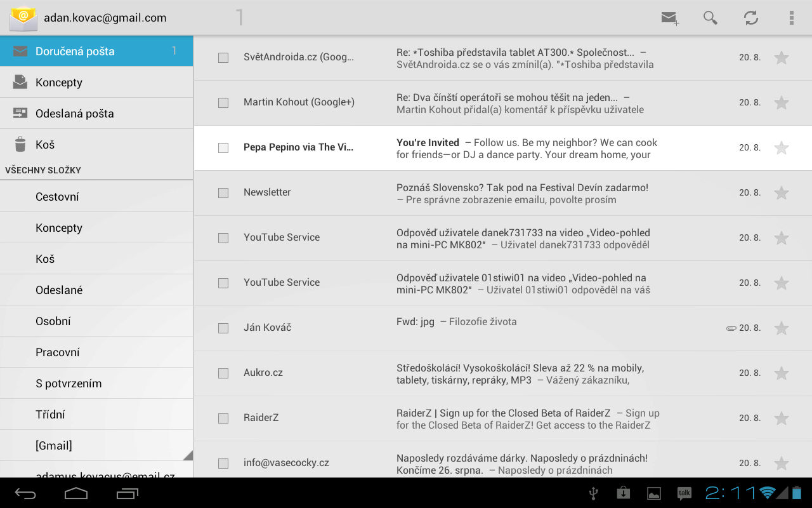Compose a new email message
This screenshot has height=508, width=812.
pyautogui.click(x=669, y=18)
